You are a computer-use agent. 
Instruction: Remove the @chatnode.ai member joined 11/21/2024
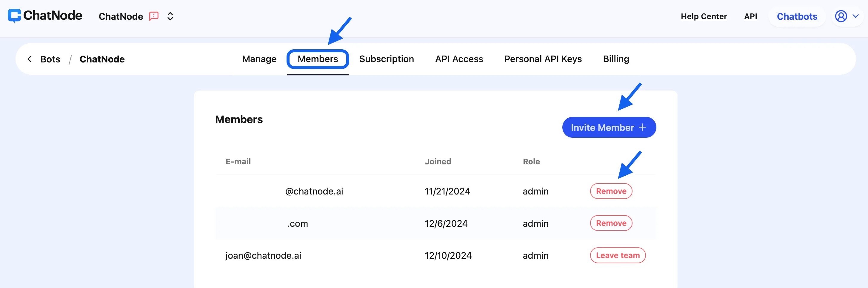tap(611, 191)
